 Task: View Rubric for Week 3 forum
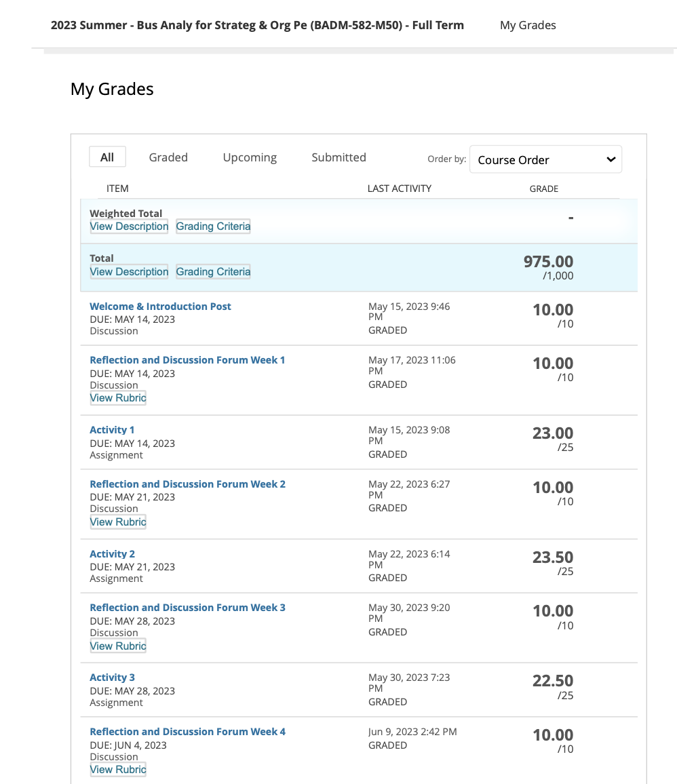pos(118,646)
